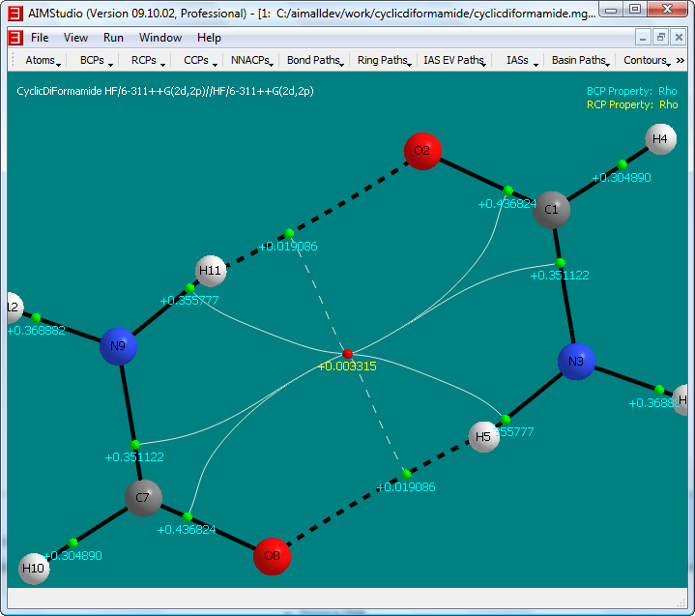Click the document icon beside File menu

(x=15, y=38)
